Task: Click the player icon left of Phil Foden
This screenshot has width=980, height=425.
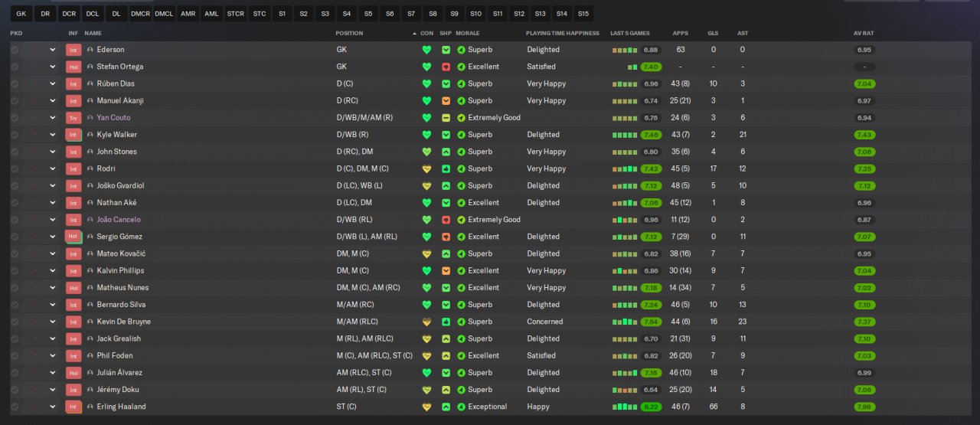Action: pos(90,355)
